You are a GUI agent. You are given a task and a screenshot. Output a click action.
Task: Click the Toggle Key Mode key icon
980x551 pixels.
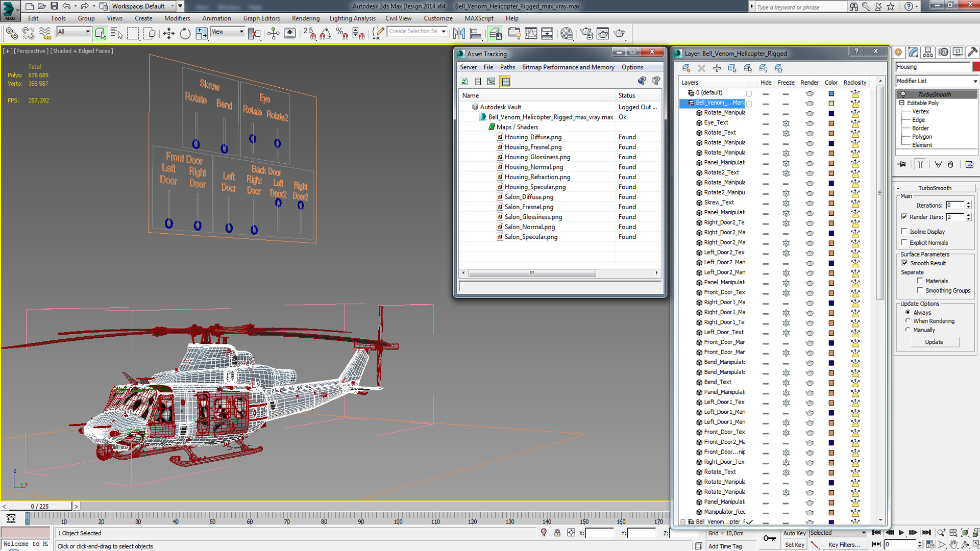pos(769,538)
